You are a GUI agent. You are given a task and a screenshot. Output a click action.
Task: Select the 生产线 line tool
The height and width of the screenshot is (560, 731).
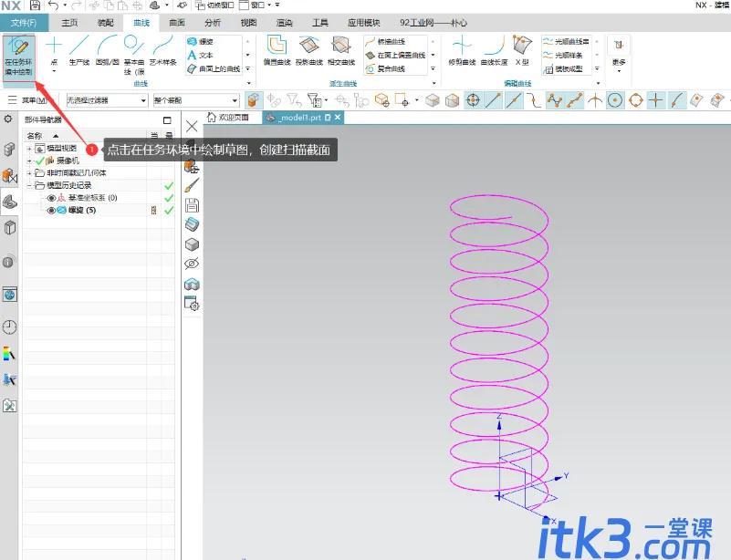point(79,51)
